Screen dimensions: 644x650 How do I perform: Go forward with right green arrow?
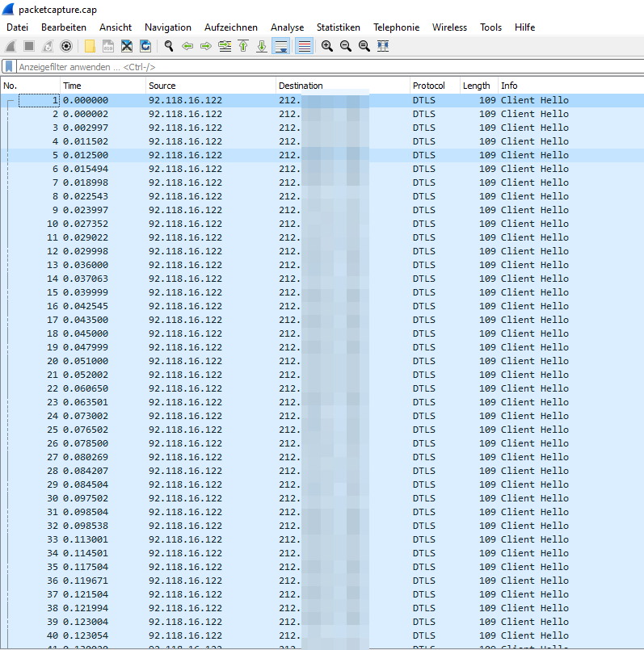[x=206, y=46]
